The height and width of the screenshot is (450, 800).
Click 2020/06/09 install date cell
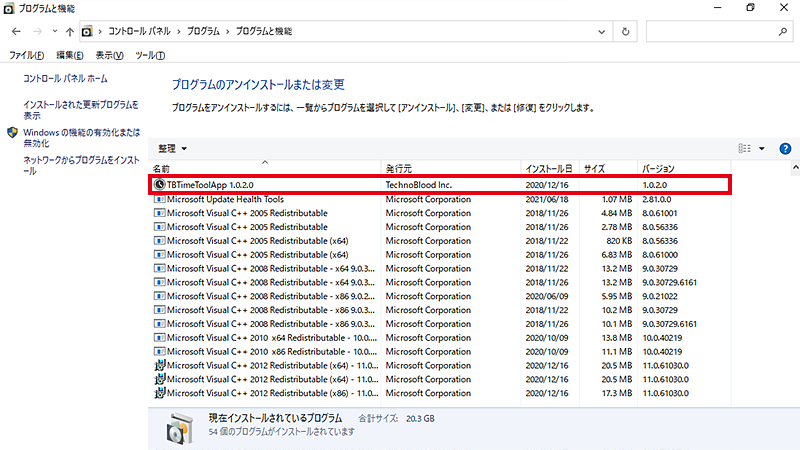(x=547, y=296)
